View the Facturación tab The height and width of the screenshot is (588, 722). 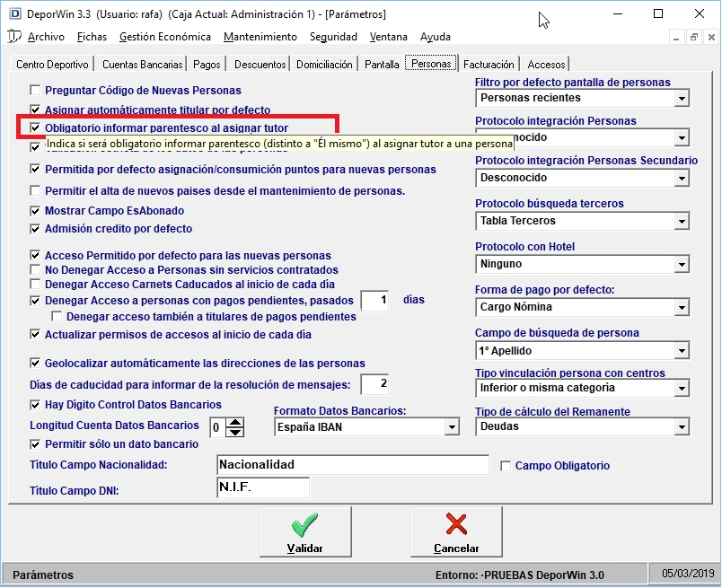(489, 65)
